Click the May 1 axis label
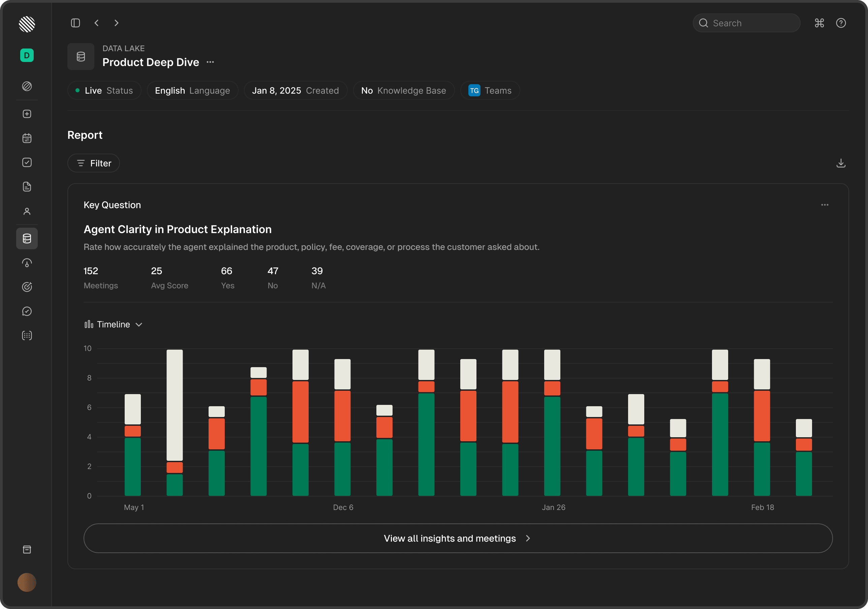The height and width of the screenshot is (609, 868). (134, 507)
